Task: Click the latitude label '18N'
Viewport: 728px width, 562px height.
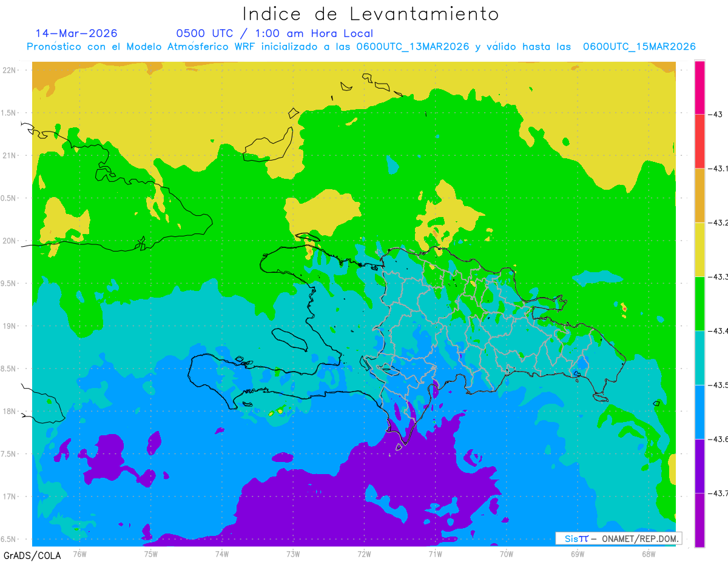Action: [x=10, y=411]
